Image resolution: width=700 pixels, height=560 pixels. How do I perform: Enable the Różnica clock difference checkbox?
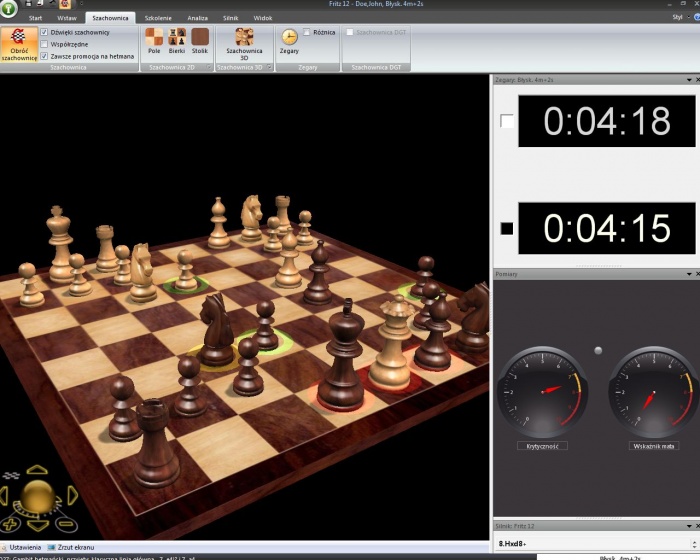tap(306, 32)
